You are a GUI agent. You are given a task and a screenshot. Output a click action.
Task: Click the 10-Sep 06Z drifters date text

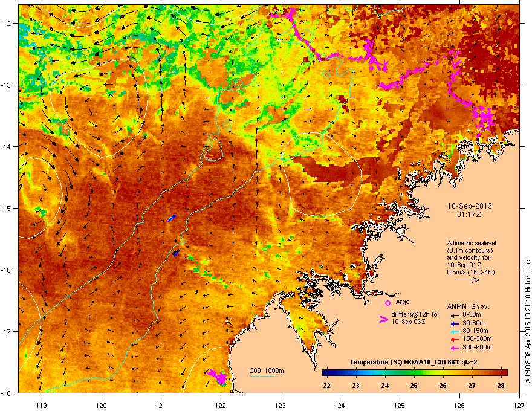(408, 322)
